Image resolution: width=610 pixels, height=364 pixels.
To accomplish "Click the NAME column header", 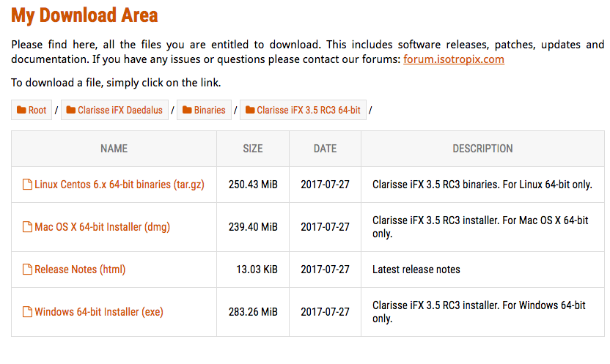I will click(x=114, y=149).
